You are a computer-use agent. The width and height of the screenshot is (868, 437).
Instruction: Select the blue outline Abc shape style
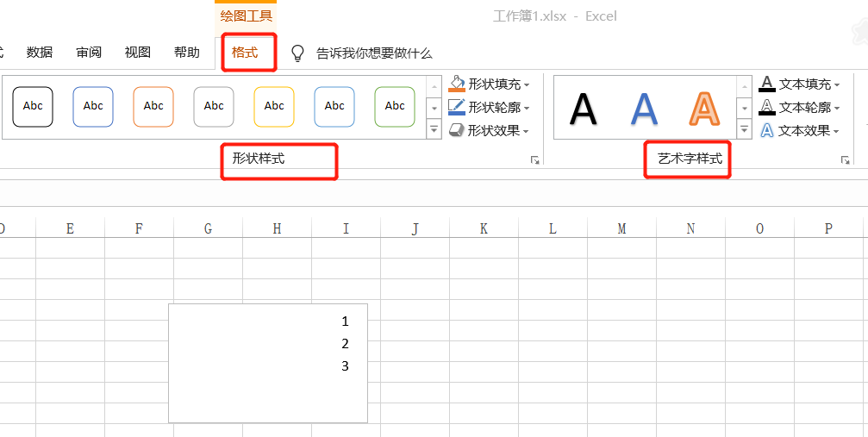(x=93, y=106)
